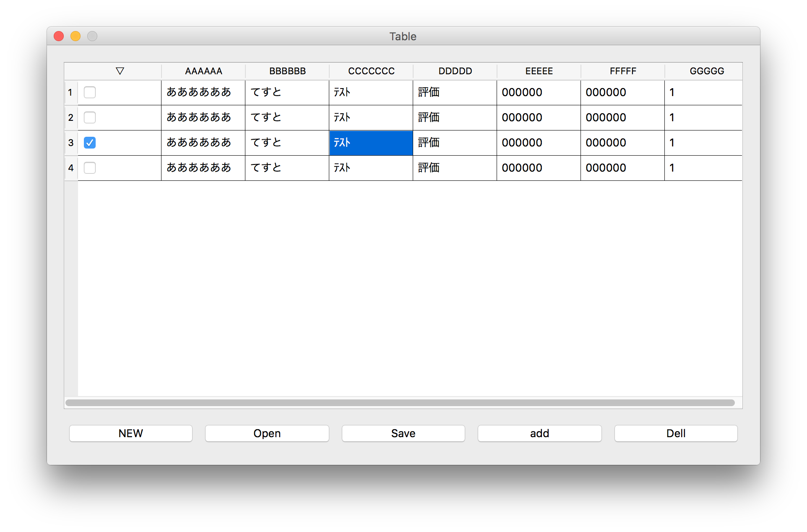Close the Table window with red button
Image resolution: width=807 pixels, height=532 pixels.
click(59, 36)
